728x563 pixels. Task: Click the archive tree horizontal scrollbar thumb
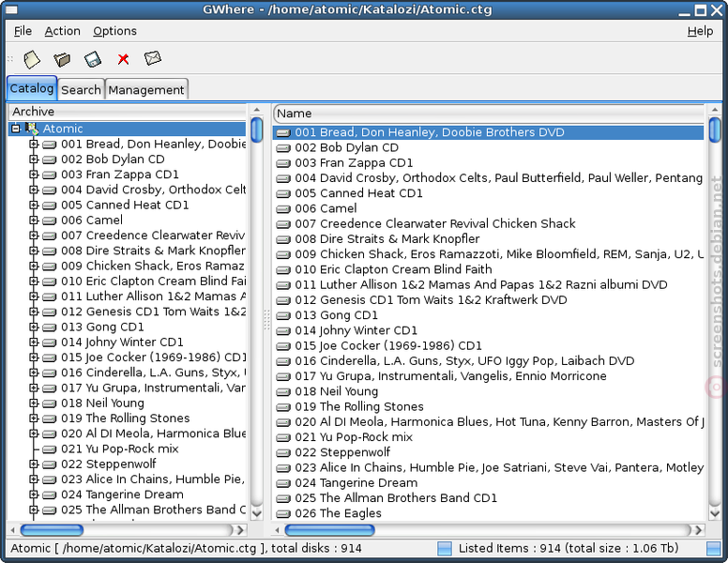tap(52, 530)
